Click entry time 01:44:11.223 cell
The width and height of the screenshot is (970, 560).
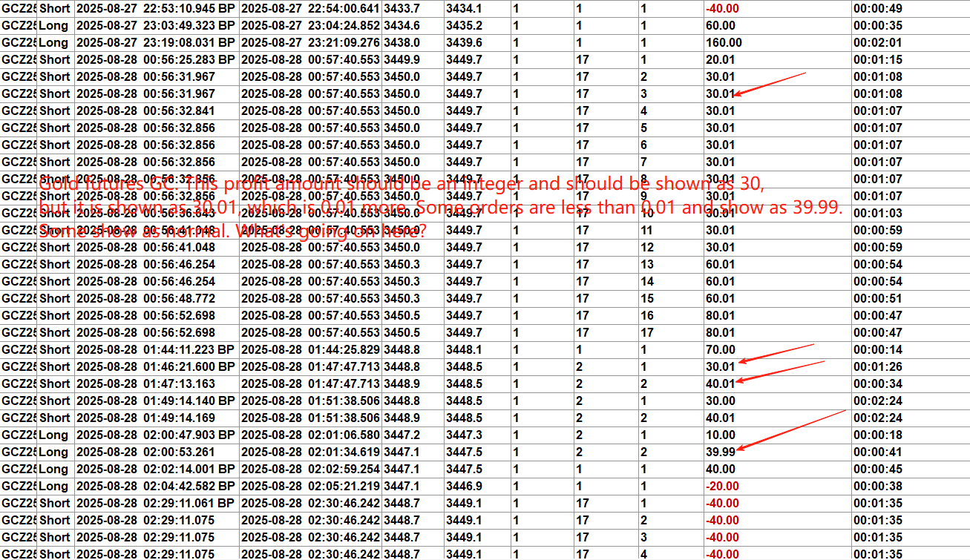[x=157, y=349]
